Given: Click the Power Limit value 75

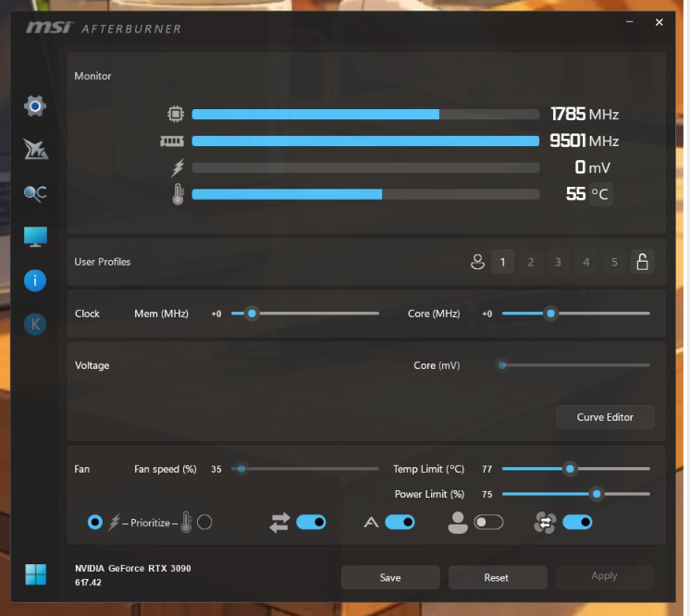Looking at the screenshot, I should pos(487,494).
